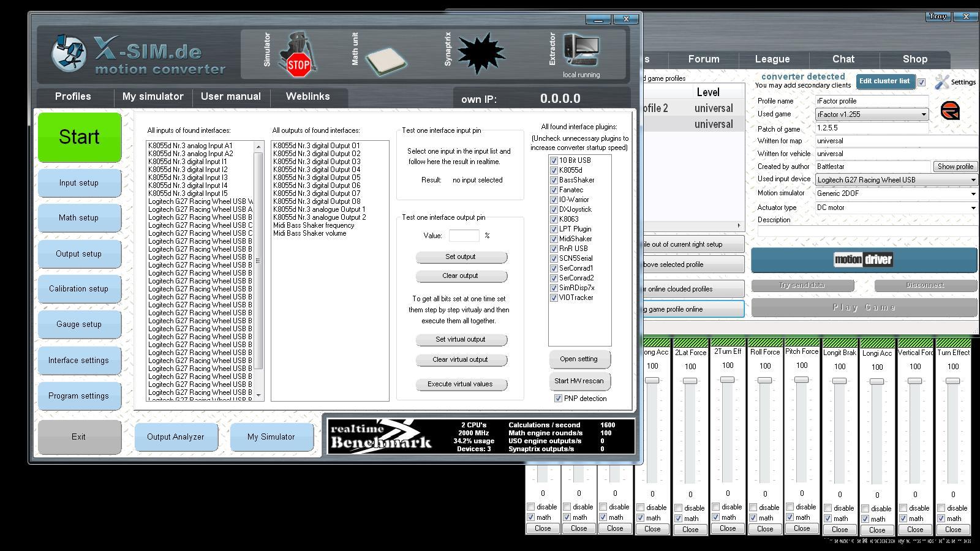Click the Show profile button

[x=955, y=167]
